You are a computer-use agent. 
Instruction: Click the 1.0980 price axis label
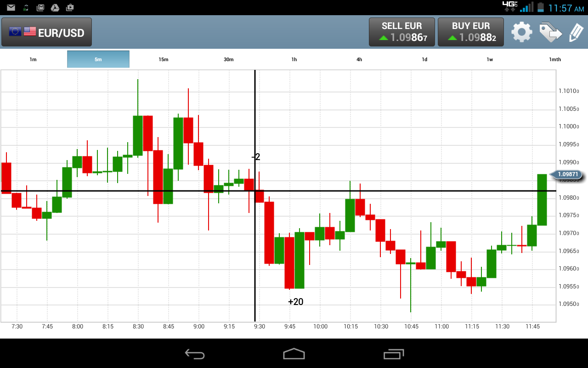[x=569, y=198]
